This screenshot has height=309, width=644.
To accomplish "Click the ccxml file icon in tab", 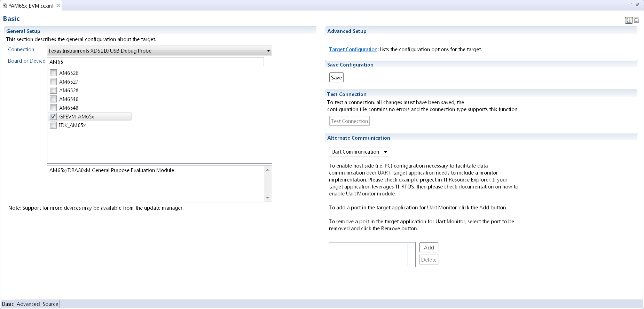I will point(5,6).
